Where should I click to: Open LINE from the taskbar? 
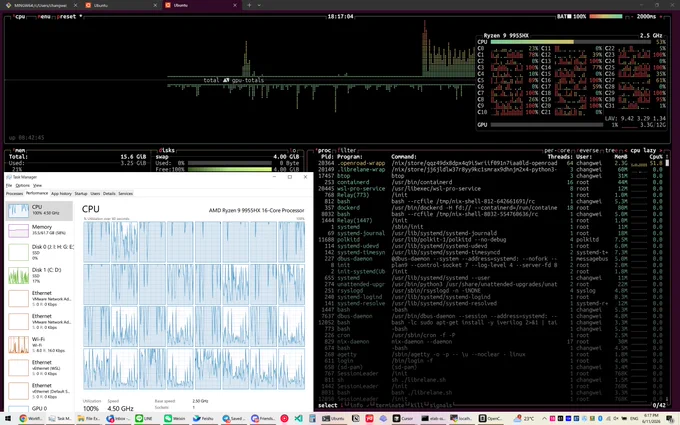pyautogui.click(x=147, y=418)
